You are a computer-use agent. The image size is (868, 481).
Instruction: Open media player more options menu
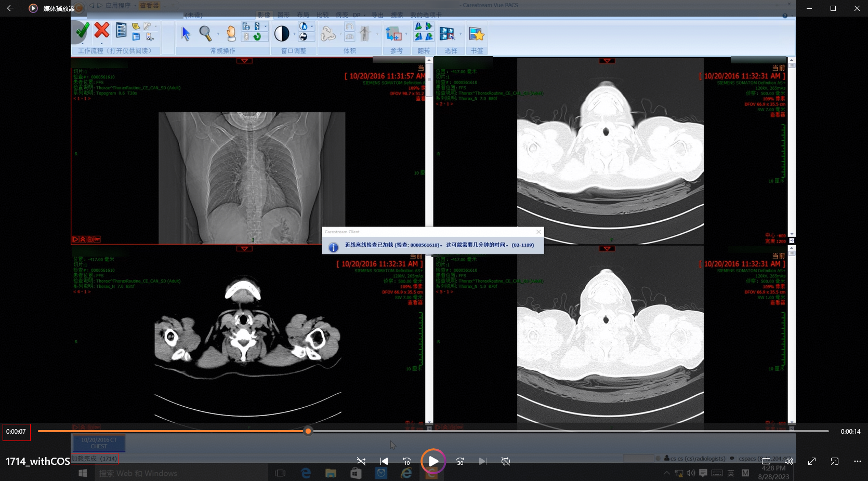pyautogui.click(x=858, y=461)
